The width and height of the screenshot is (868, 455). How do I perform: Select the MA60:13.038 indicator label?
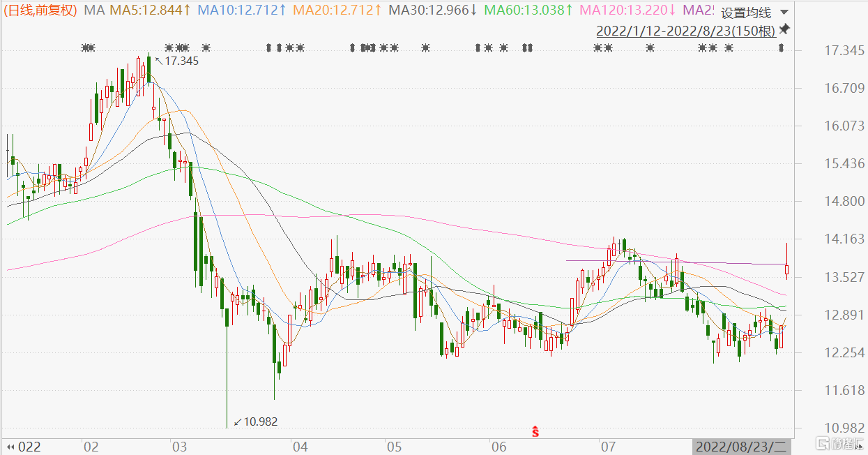click(528, 10)
